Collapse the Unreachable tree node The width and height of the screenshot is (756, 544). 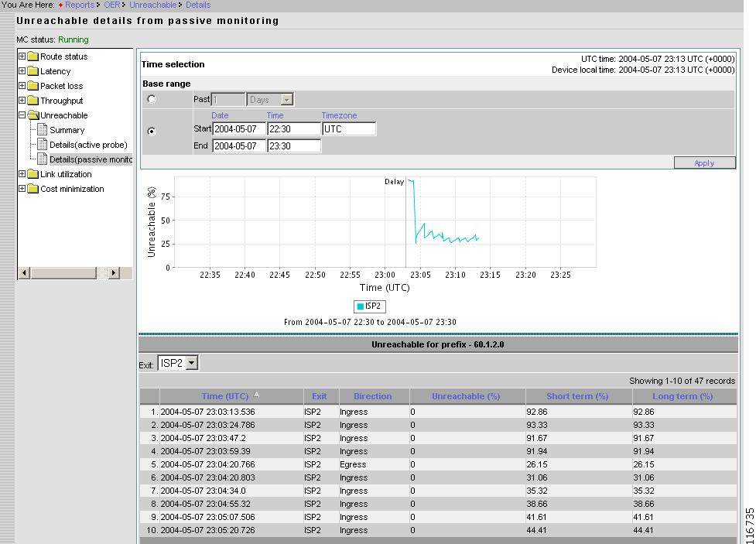click(22, 115)
